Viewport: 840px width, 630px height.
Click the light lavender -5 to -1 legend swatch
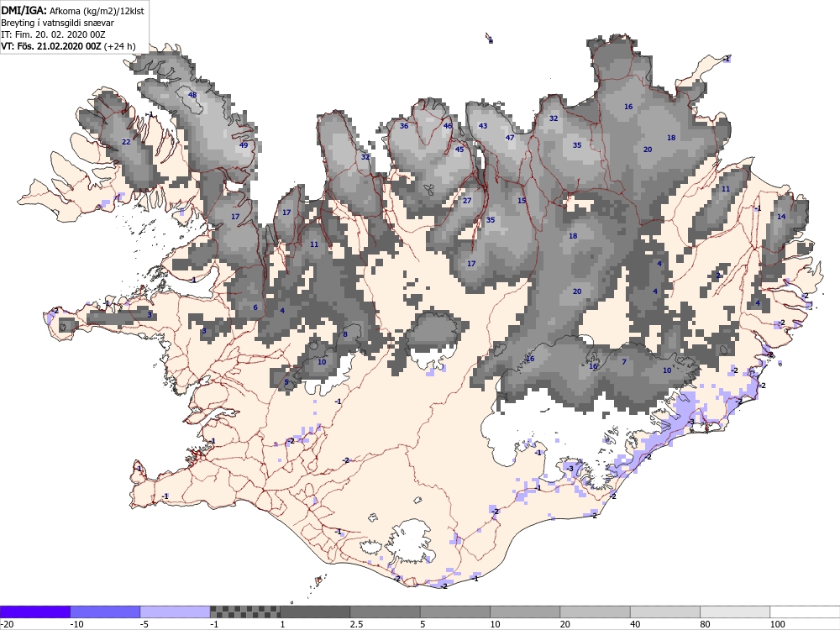175,612
